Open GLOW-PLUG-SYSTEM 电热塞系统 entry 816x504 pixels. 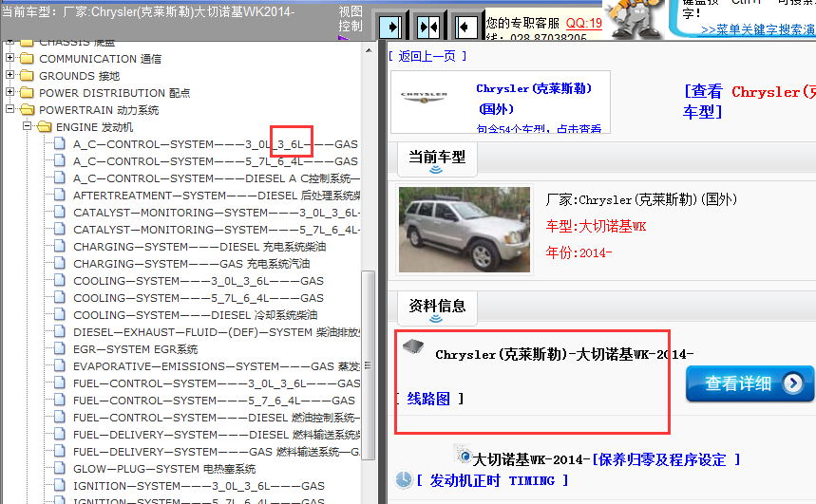tap(164, 469)
